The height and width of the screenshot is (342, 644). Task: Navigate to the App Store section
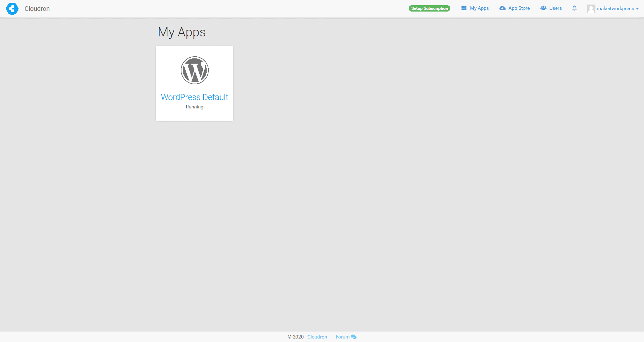(519, 8)
